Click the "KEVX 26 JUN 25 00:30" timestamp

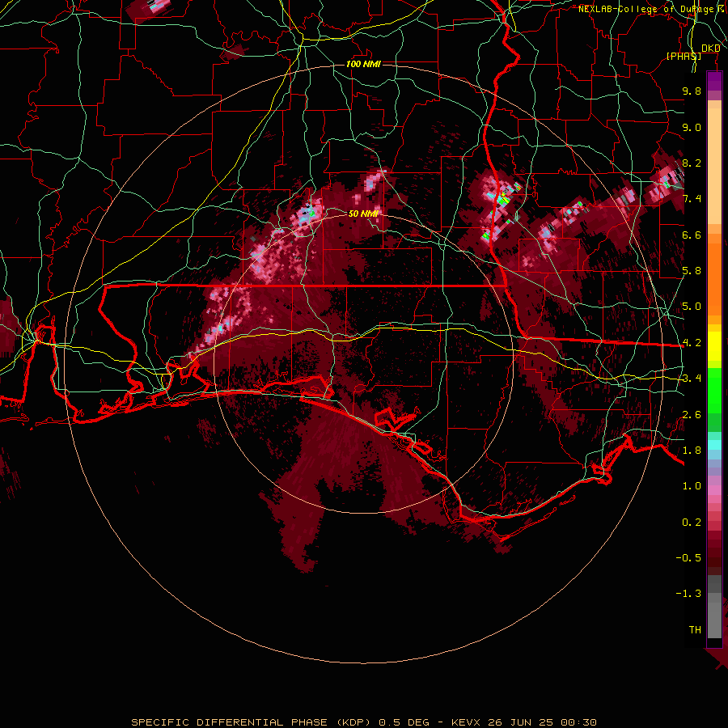coord(523,722)
